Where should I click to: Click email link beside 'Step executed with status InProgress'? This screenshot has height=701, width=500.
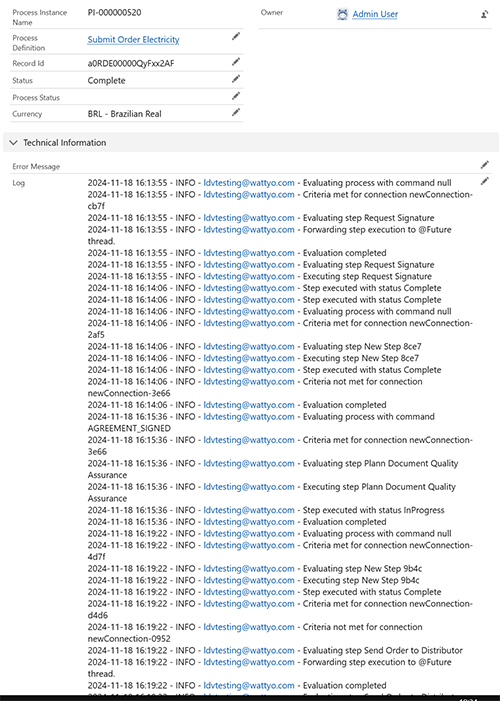(249, 510)
